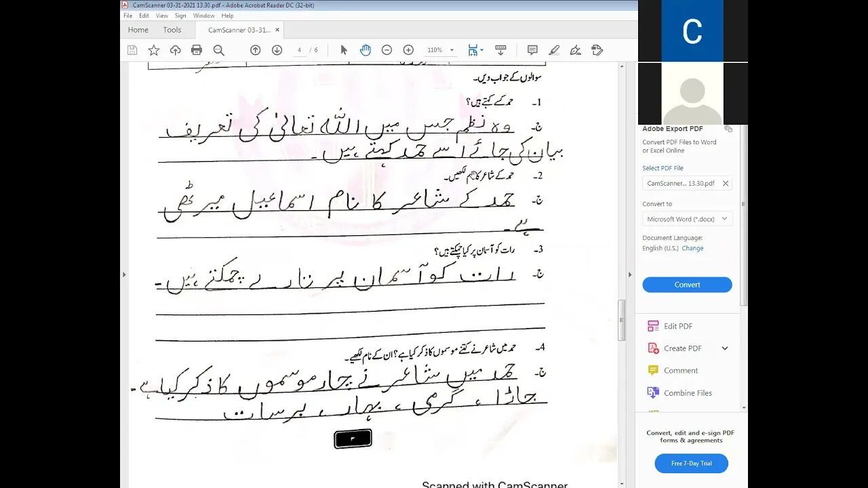Image resolution: width=868 pixels, height=488 pixels.
Task: Click the blue Convert button
Action: click(687, 285)
